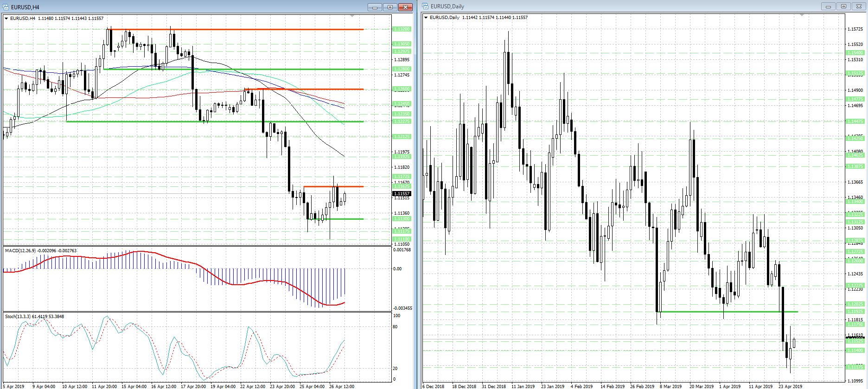This screenshot has width=868, height=389.
Task: Click the EURUSD,Daily window title text
Action: [447, 6]
